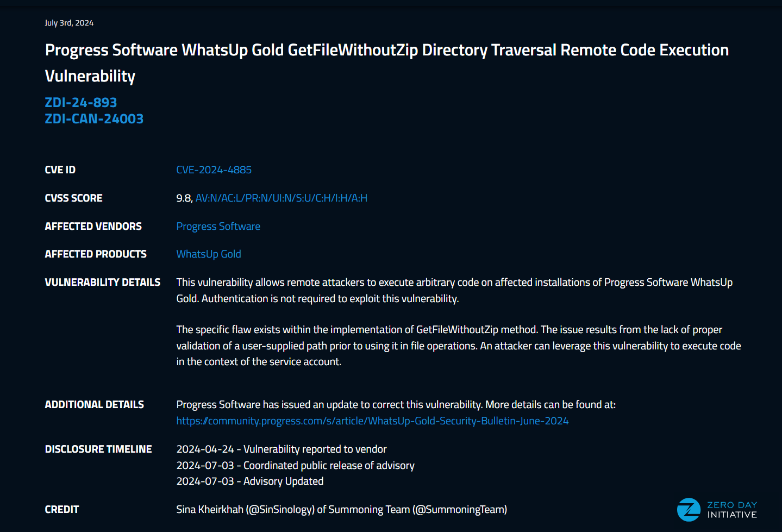This screenshot has width=782, height=532.
Task: Click the CVSS SCORE field label
Action: point(73,198)
